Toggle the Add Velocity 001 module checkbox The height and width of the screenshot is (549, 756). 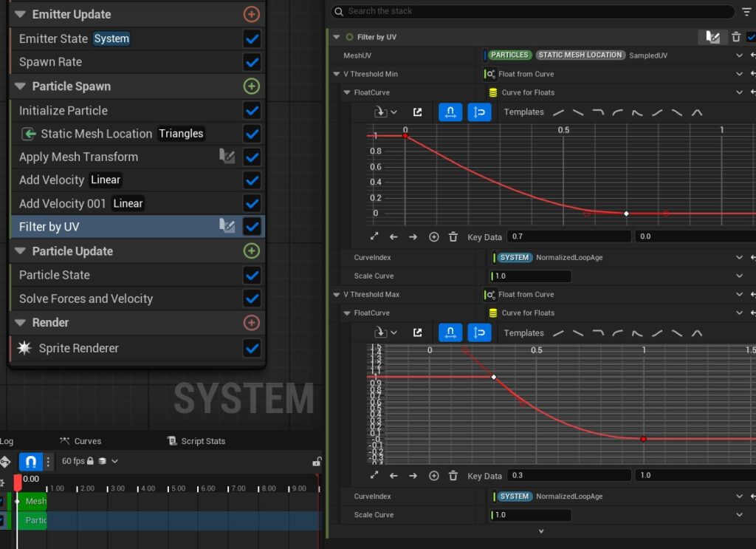click(252, 203)
